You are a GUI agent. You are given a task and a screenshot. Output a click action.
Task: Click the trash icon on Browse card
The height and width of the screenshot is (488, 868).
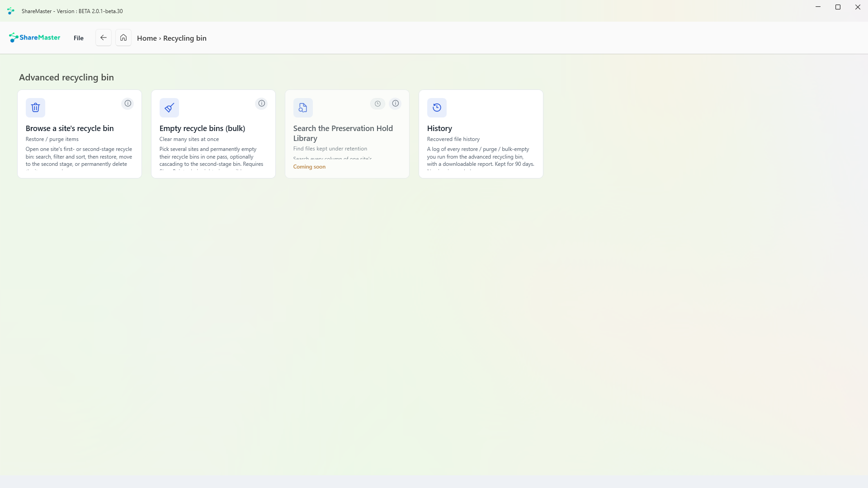pos(35,108)
